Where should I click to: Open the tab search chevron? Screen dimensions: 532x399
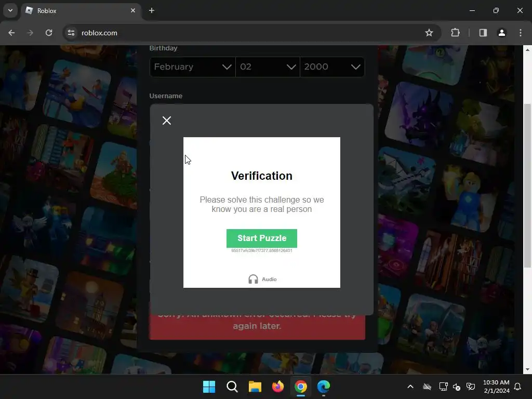point(10,10)
